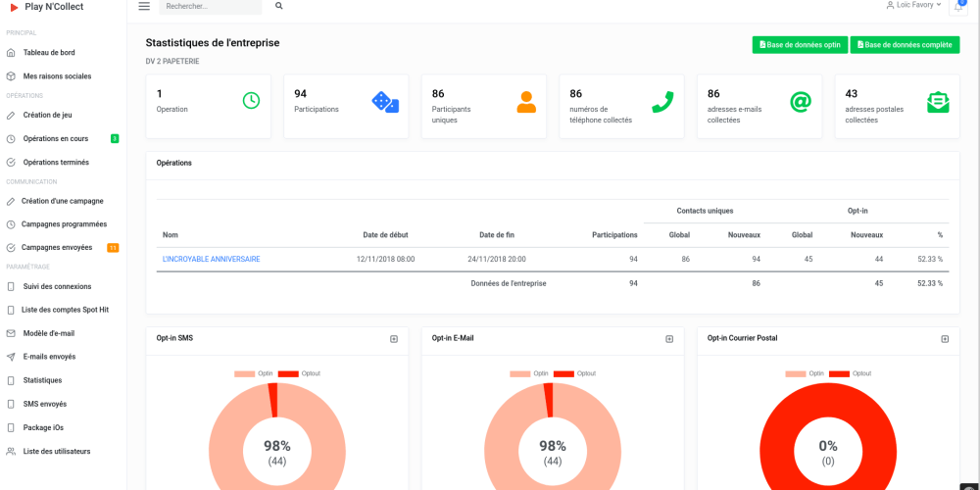Click the blue dice Participations icon
The image size is (980, 490).
(x=385, y=101)
